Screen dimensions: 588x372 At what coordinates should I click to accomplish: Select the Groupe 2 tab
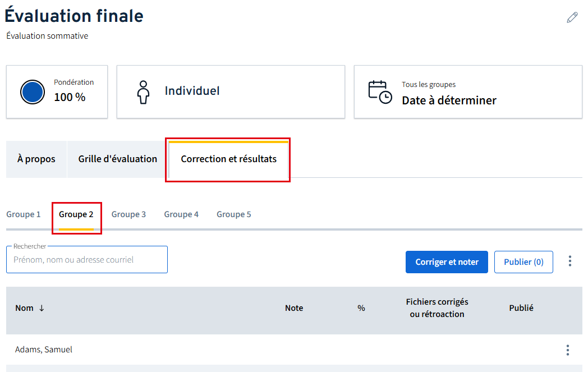tap(76, 214)
